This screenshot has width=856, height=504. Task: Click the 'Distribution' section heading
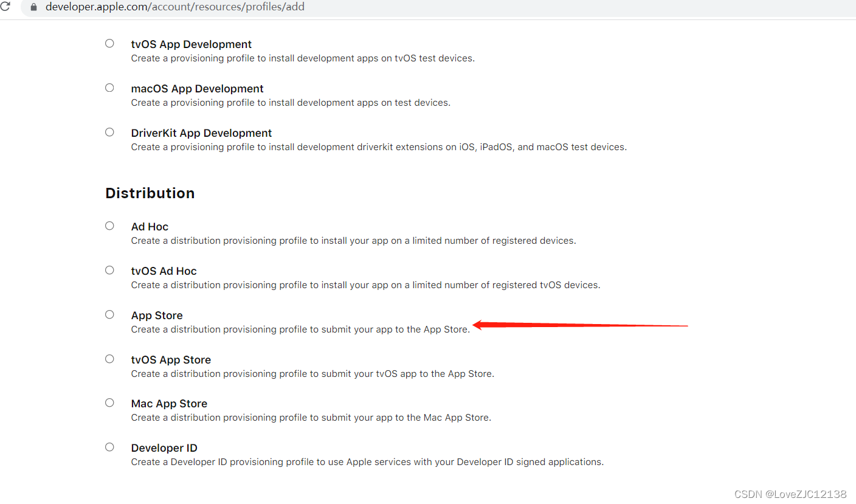pyautogui.click(x=150, y=193)
